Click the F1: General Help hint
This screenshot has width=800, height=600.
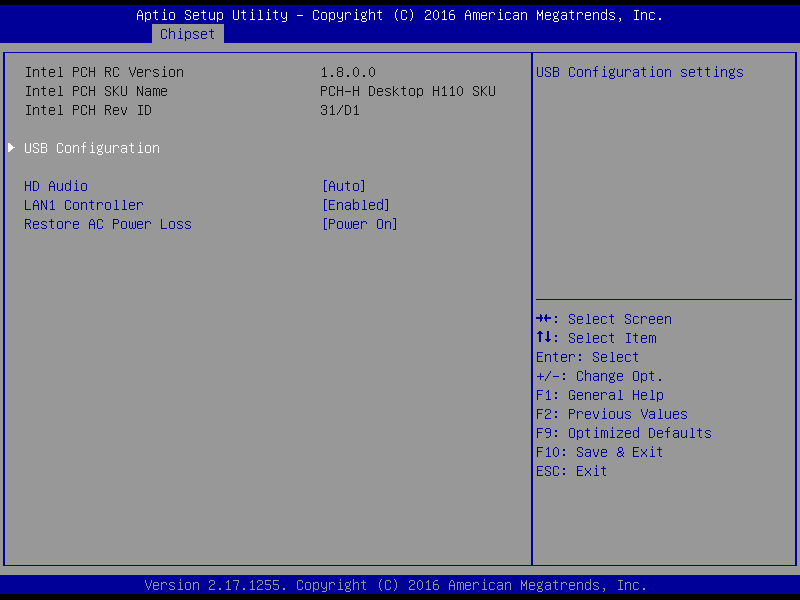point(600,395)
